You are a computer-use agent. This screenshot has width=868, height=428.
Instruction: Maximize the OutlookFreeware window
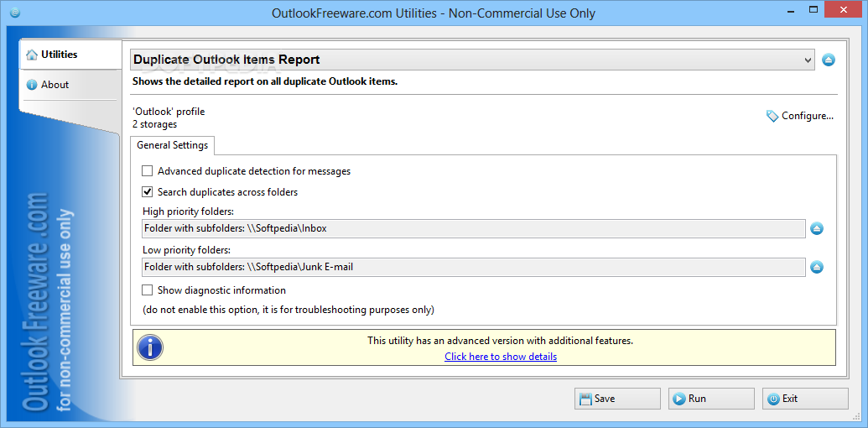coord(813,10)
